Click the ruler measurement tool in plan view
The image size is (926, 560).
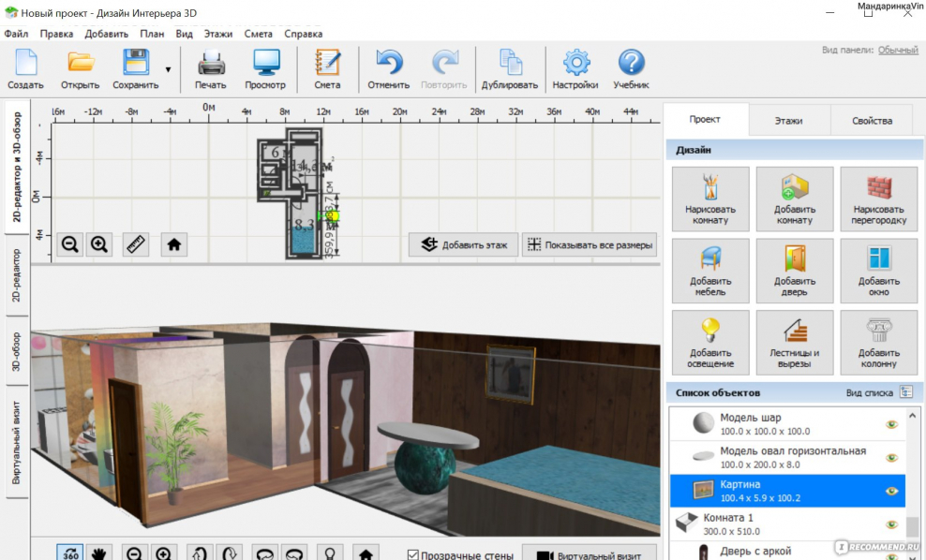point(136,245)
